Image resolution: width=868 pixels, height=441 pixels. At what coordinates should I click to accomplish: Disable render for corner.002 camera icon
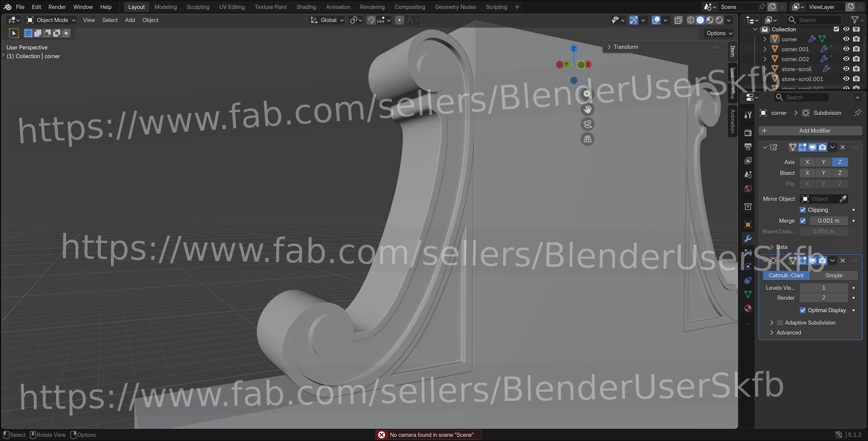(856, 59)
